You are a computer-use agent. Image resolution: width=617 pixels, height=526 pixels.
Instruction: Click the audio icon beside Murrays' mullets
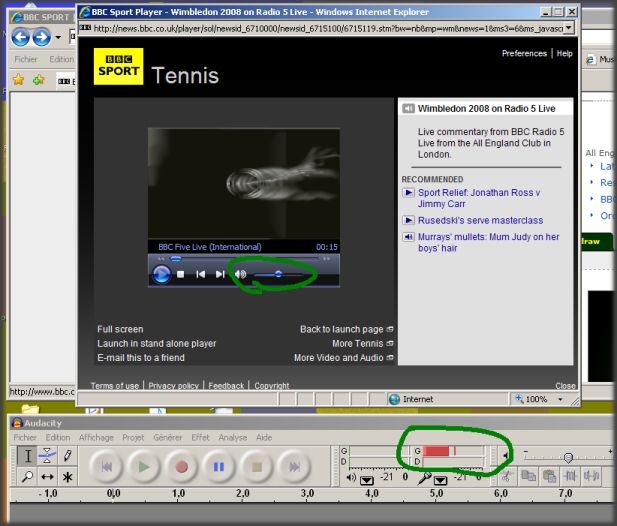point(408,236)
